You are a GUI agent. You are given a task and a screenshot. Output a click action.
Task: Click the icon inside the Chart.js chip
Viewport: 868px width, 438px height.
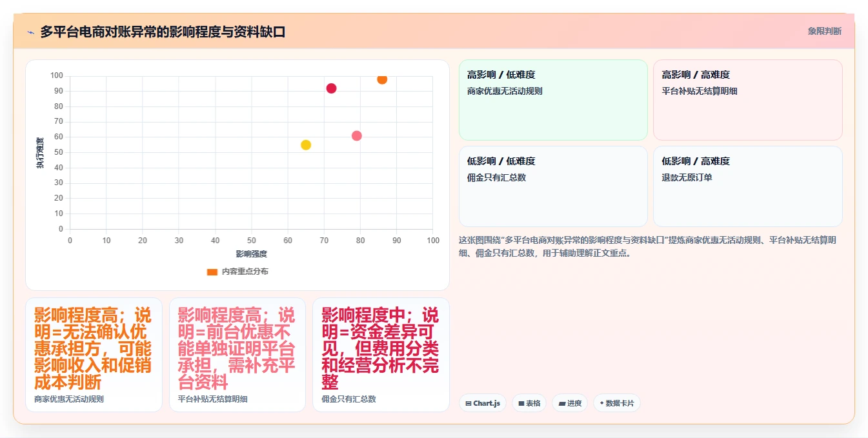tap(469, 404)
